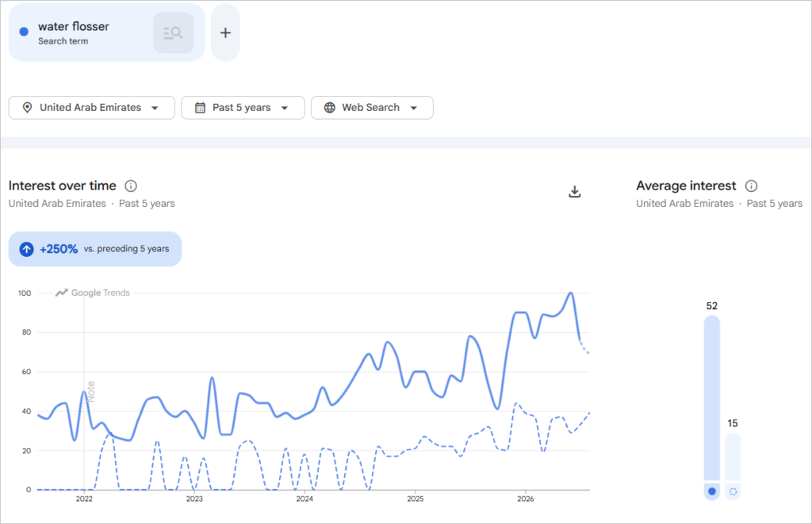Click the search term explore icon in water flosser chip
Viewport: 812px width, 524px height.
174,33
